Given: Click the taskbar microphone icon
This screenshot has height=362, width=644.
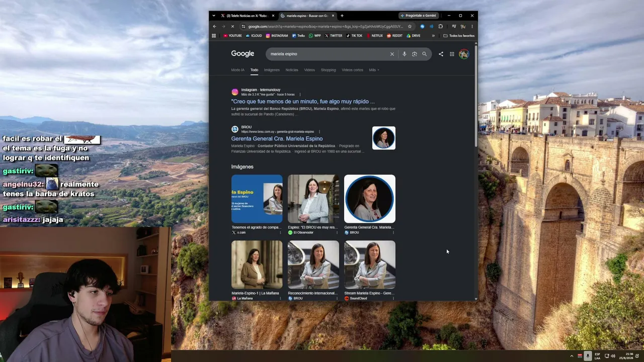Looking at the screenshot, I should point(588,356).
